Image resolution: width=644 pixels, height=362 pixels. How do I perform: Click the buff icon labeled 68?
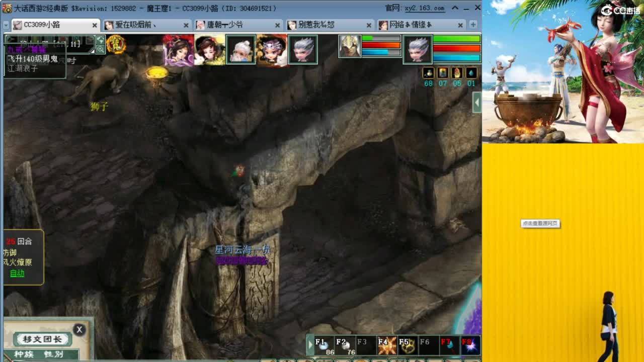tap(428, 73)
